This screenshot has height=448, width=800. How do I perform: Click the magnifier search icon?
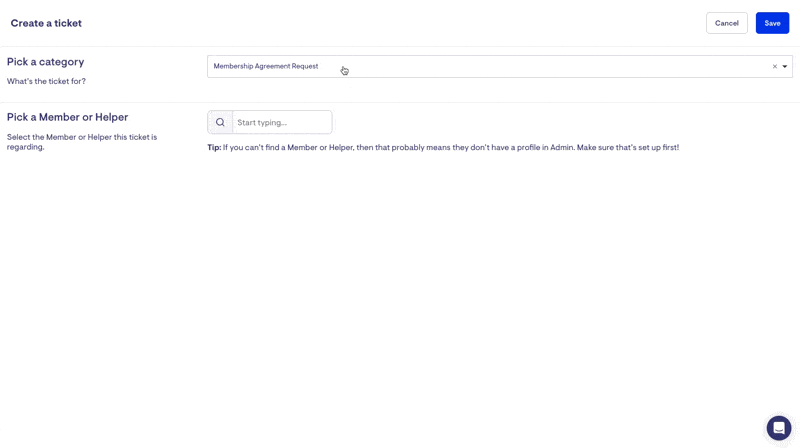[x=220, y=122]
